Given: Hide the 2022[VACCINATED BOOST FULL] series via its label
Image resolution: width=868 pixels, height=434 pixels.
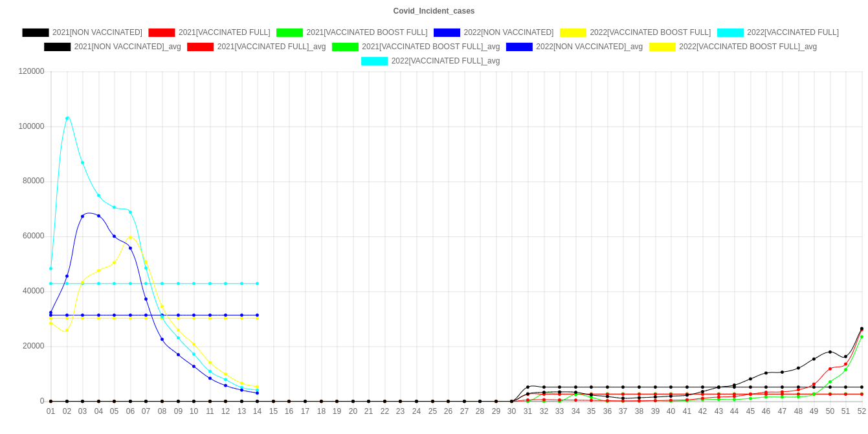Looking at the screenshot, I should tap(650, 32).
